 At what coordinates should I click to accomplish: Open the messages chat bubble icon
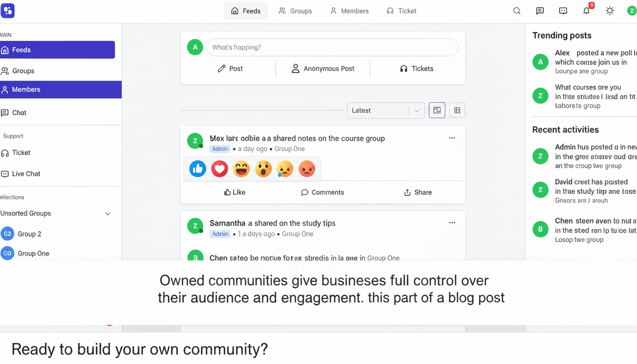point(540,11)
